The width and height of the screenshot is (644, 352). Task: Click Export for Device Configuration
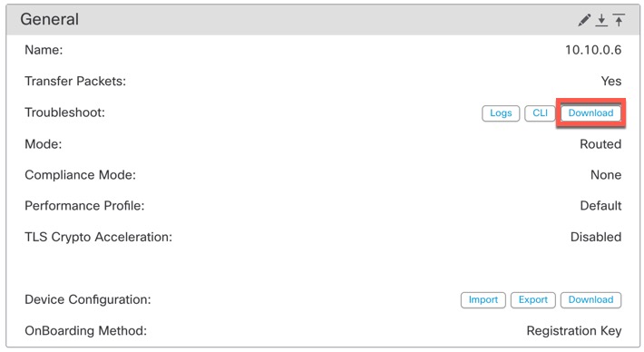[533, 300]
